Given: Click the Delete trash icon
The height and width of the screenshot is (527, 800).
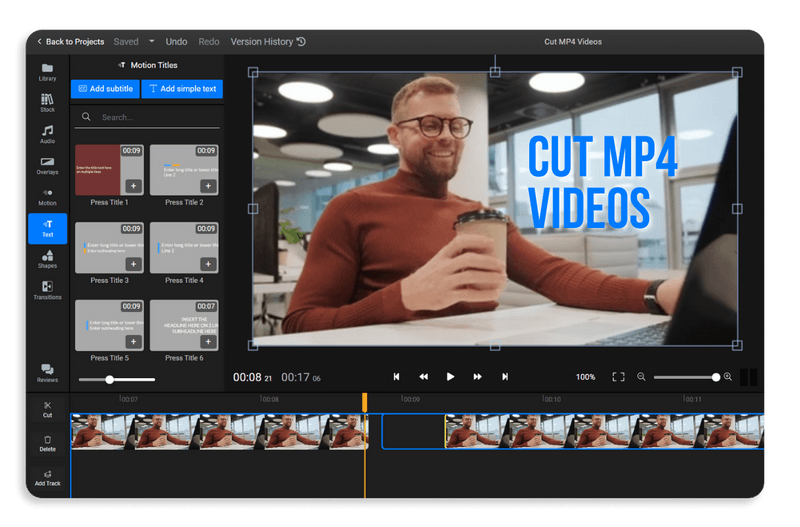Looking at the screenshot, I should [47, 443].
